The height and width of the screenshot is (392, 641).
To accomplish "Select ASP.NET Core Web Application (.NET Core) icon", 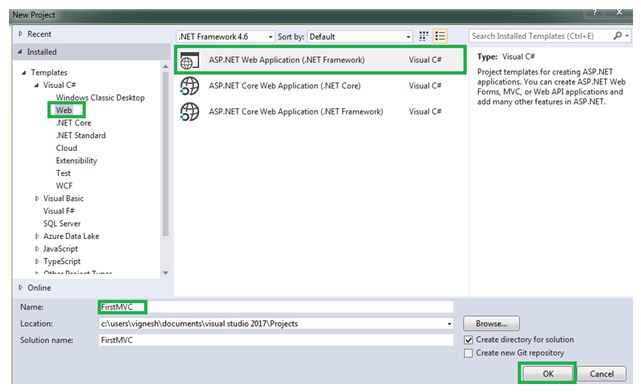I will pos(190,86).
